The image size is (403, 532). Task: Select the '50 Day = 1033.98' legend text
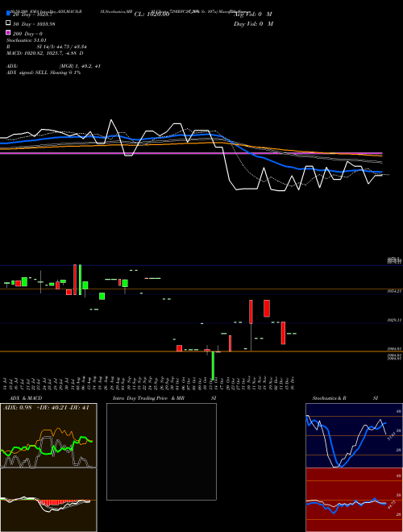[34, 24]
